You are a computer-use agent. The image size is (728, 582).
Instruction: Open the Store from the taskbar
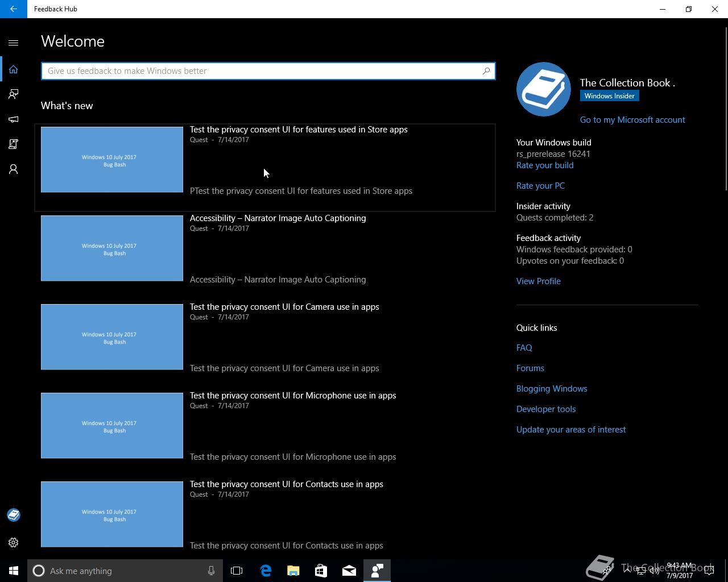pyautogui.click(x=321, y=571)
